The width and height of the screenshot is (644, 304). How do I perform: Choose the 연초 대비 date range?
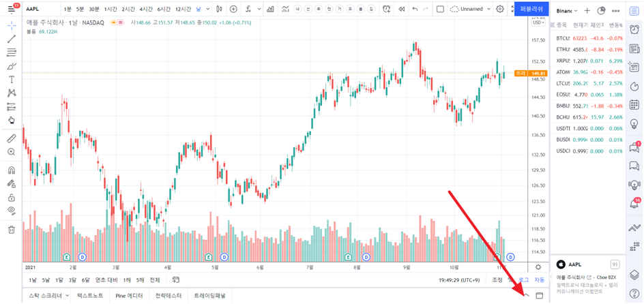106,280
